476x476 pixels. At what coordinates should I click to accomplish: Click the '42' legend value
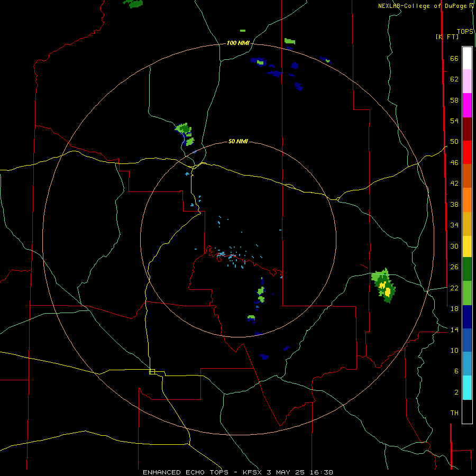pos(454,184)
